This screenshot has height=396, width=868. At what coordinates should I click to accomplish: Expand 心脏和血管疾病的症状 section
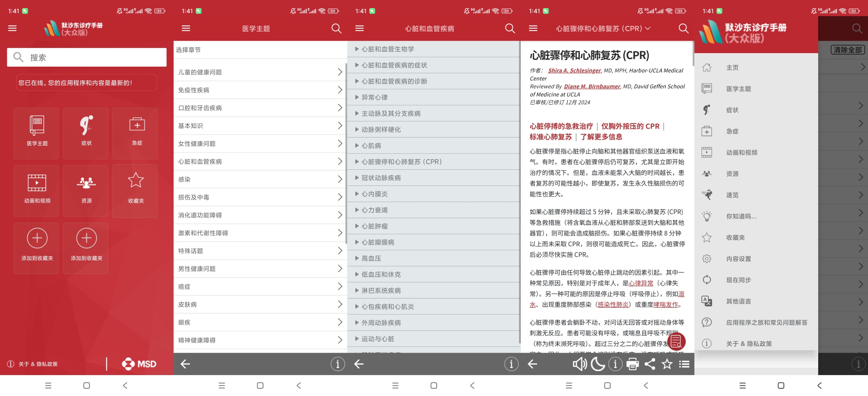(x=394, y=65)
